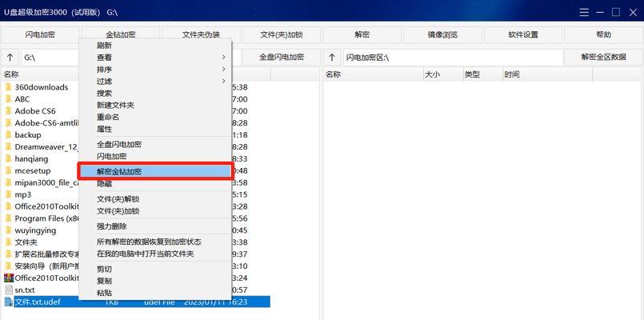
Task: Click the 文件夹伪装 toolbar button
Action: 202,35
